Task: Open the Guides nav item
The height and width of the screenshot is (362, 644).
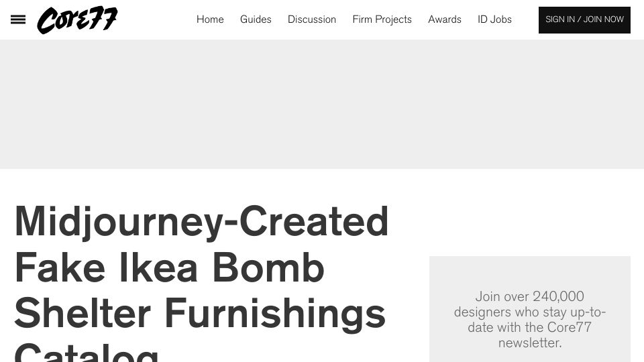Action: coord(256,19)
